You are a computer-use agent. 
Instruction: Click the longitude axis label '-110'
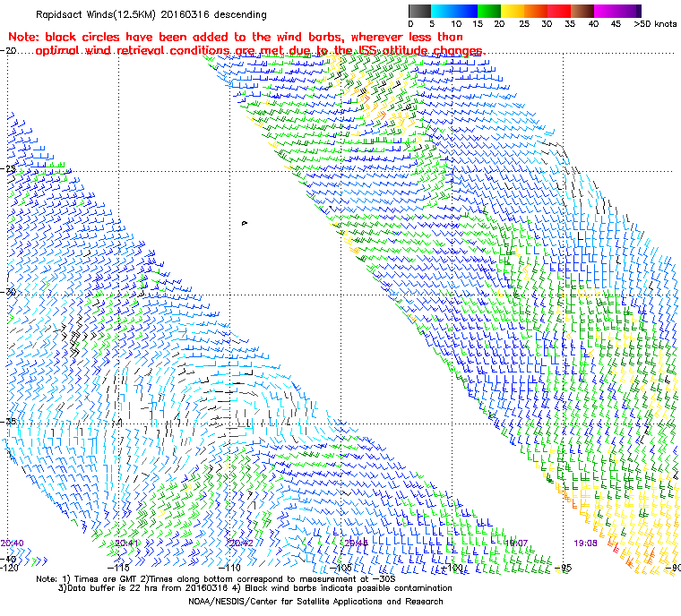tap(229, 568)
